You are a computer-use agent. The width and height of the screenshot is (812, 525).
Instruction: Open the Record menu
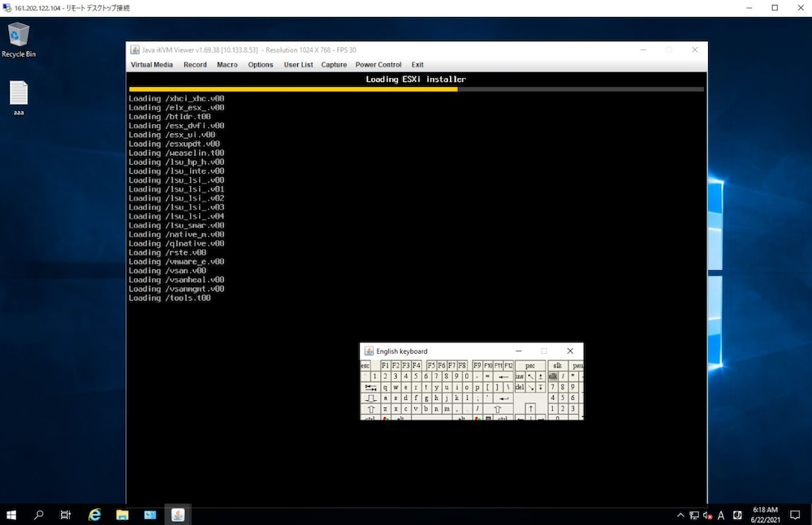[x=195, y=65]
